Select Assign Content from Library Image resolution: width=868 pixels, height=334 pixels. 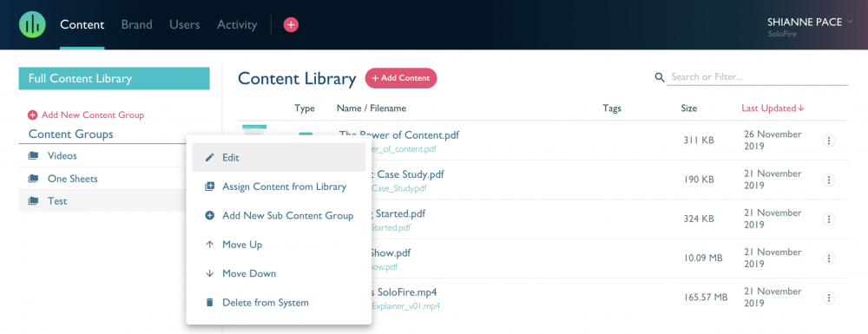(279, 187)
